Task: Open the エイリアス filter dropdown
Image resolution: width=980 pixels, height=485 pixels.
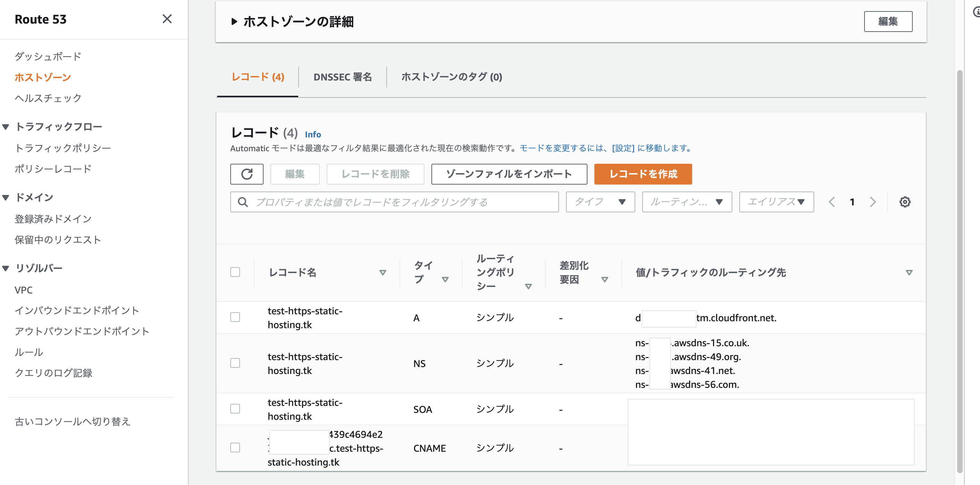Action: pyautogui.click(x=776, y=202)
